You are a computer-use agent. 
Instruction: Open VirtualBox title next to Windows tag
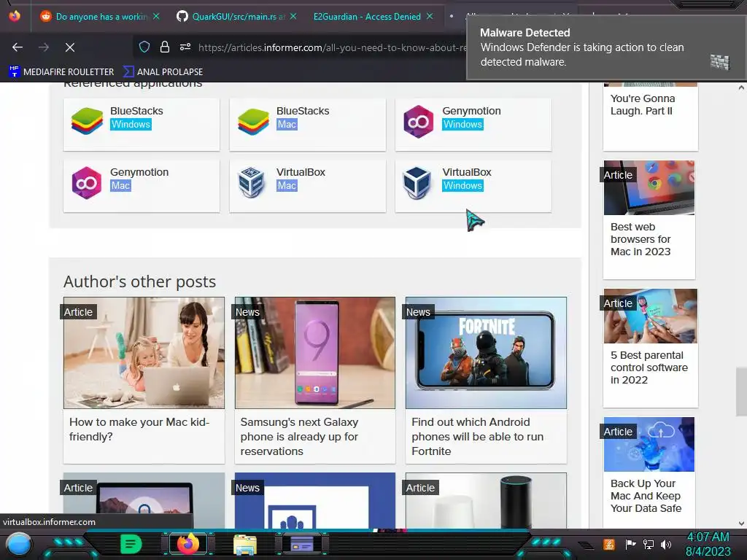click(467, 172)
